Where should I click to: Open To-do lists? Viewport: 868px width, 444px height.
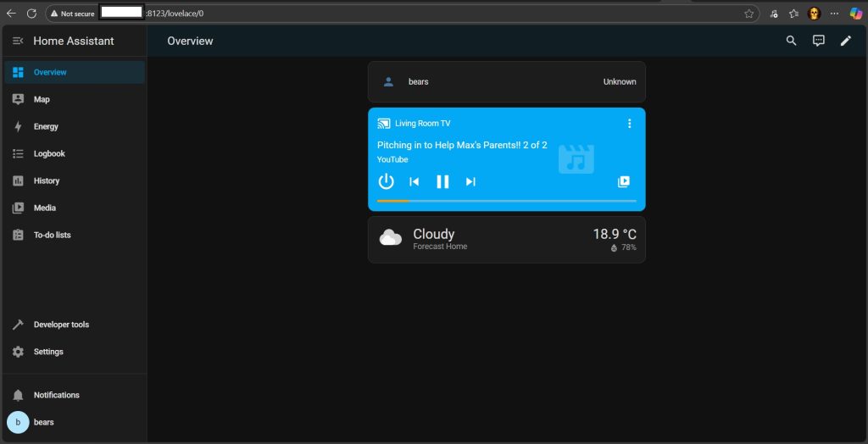tap(75, 235)
